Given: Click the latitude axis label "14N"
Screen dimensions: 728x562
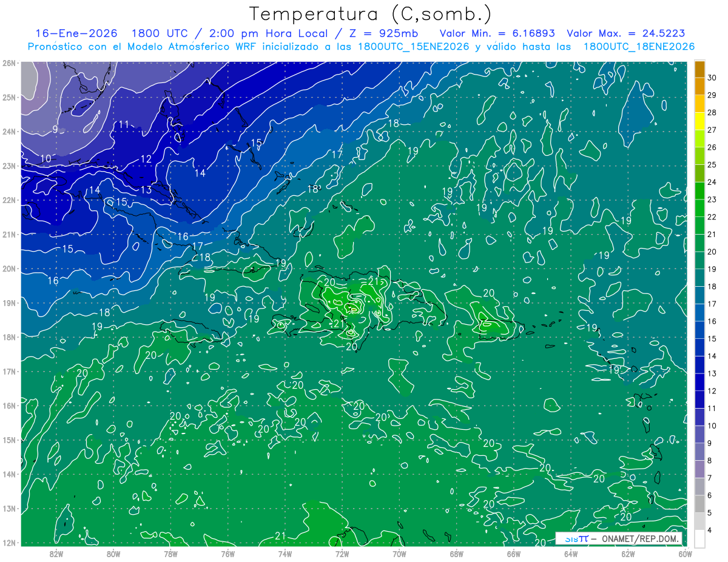Looking at the screenshot, I should [9, 474].
